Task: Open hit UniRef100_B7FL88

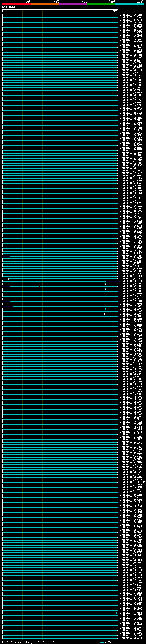Action: [x=131, y=20]
